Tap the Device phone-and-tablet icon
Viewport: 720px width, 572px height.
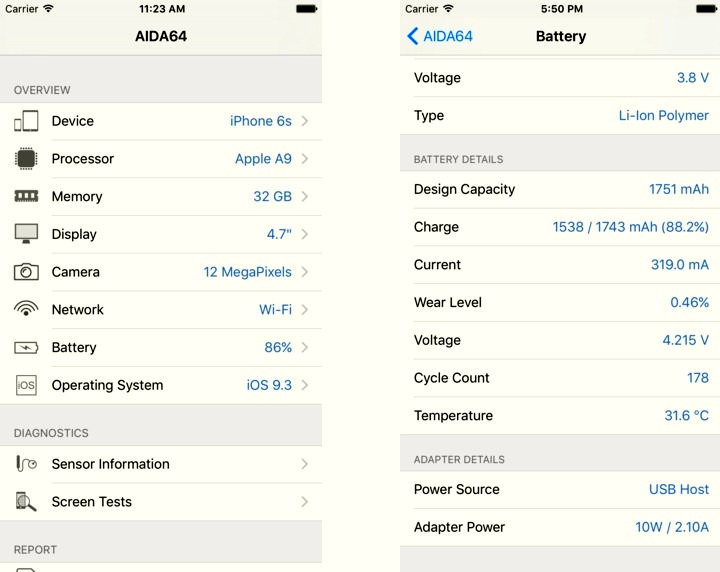pyautogui.click(x=26, y=121)
